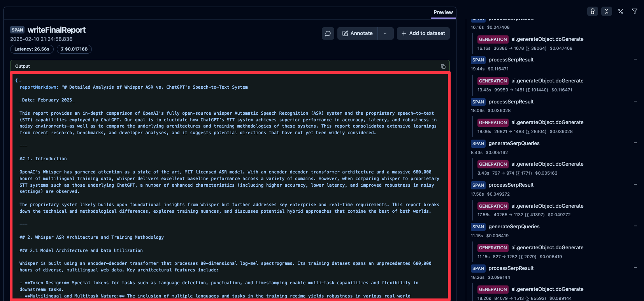The height and width of the screenshot is (301, 644).
Task: Click the filter funnel icon
Action: (x=634, y=11)
